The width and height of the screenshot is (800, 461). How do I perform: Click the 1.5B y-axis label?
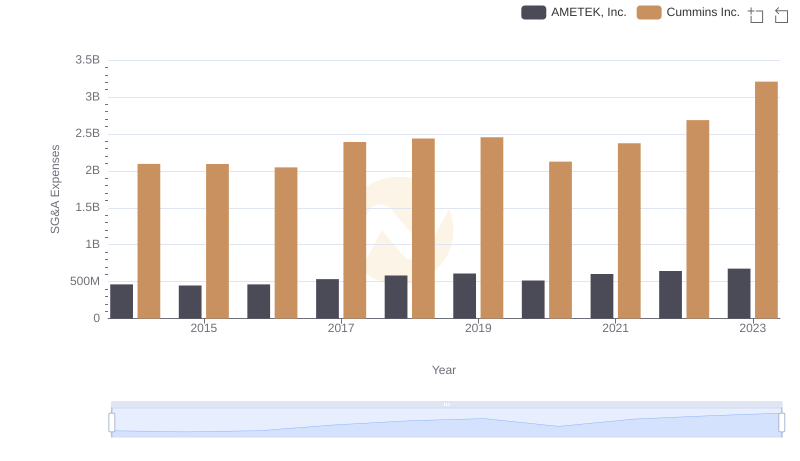pos(87,208)
